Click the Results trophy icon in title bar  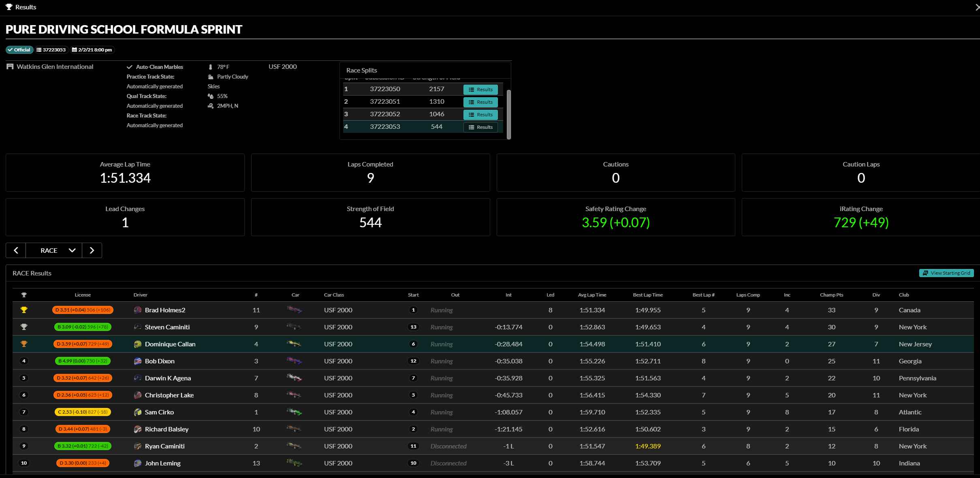coord(9,7)
